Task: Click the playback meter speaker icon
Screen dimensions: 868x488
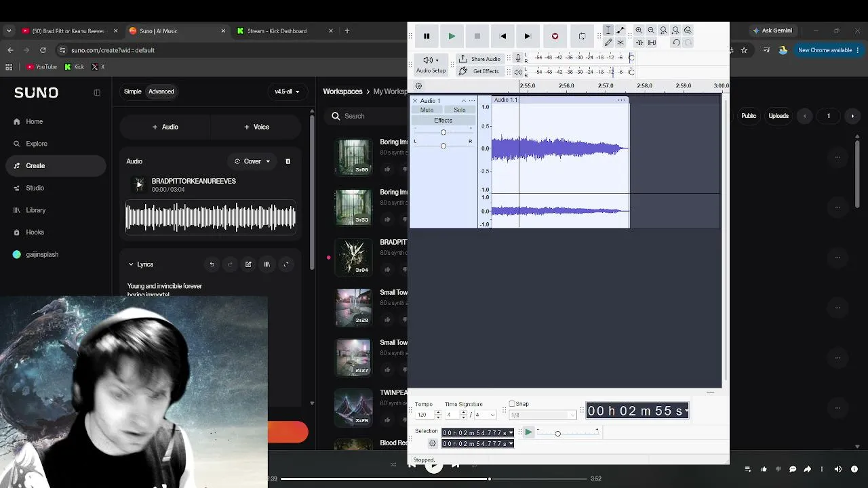Action: tap(518, 71)
